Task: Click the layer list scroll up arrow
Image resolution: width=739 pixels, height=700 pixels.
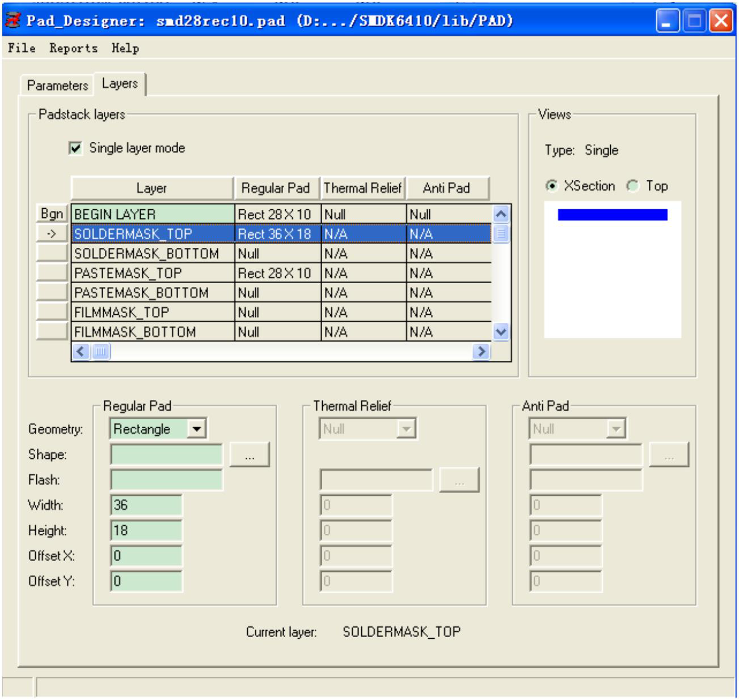Action: 501,214
